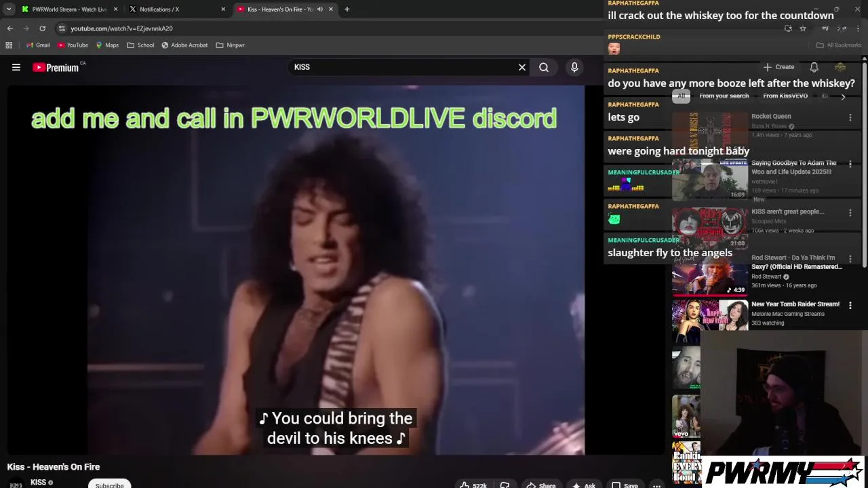Open the YouTube bookmark
The image size is (868, 488).
(x=73, y=45)
